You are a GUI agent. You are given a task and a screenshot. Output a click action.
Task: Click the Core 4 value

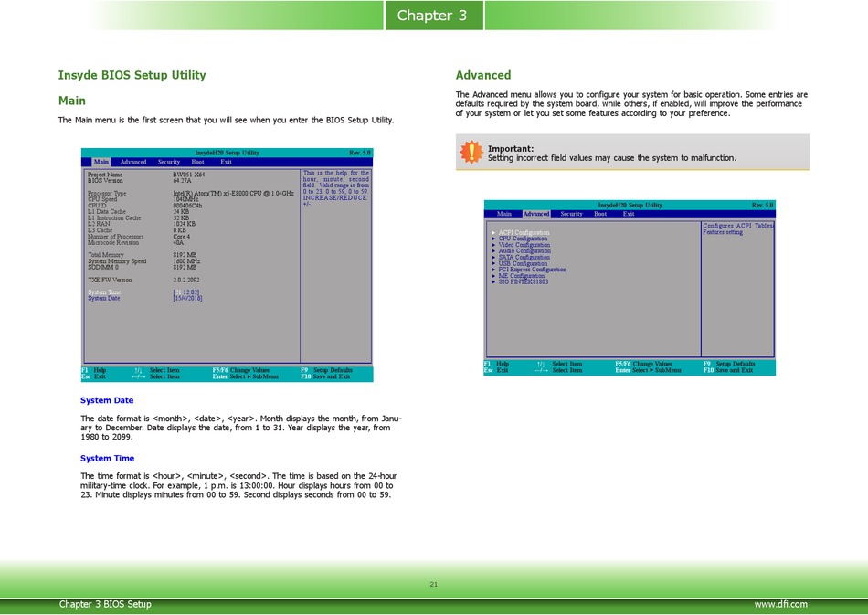tap(182, 237)
